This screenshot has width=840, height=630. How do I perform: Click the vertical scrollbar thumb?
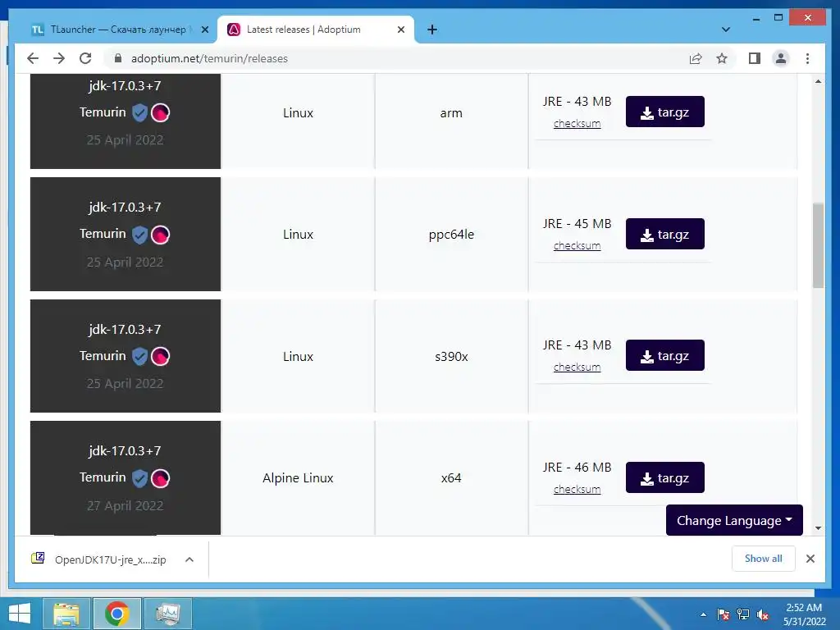(818, 245)
